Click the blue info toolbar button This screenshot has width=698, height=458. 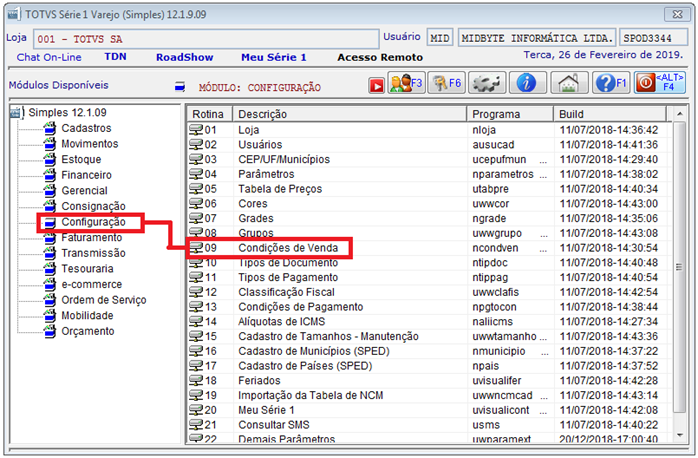click(528, 83)
